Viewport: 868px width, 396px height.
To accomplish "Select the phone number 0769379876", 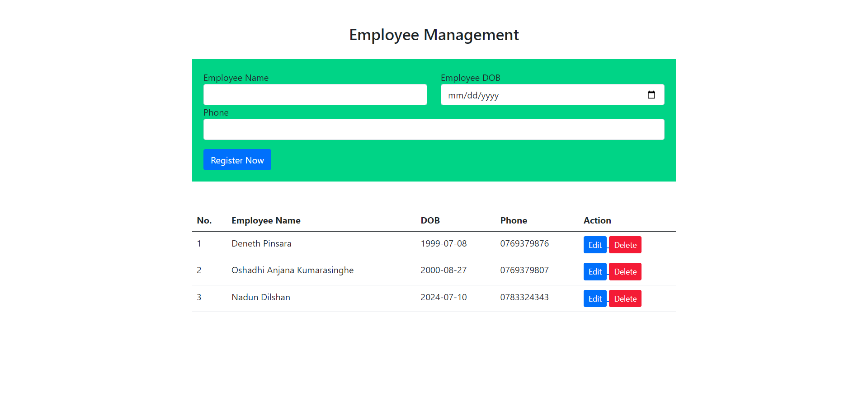I will coord(524,244).
